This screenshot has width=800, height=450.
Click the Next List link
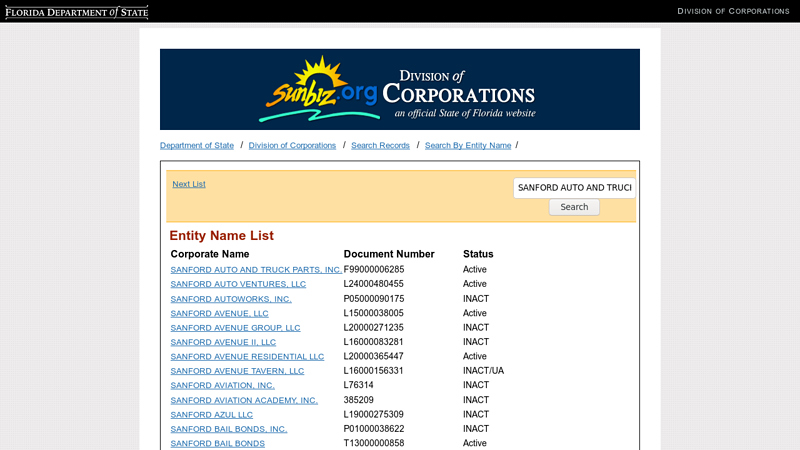point(189,184)
